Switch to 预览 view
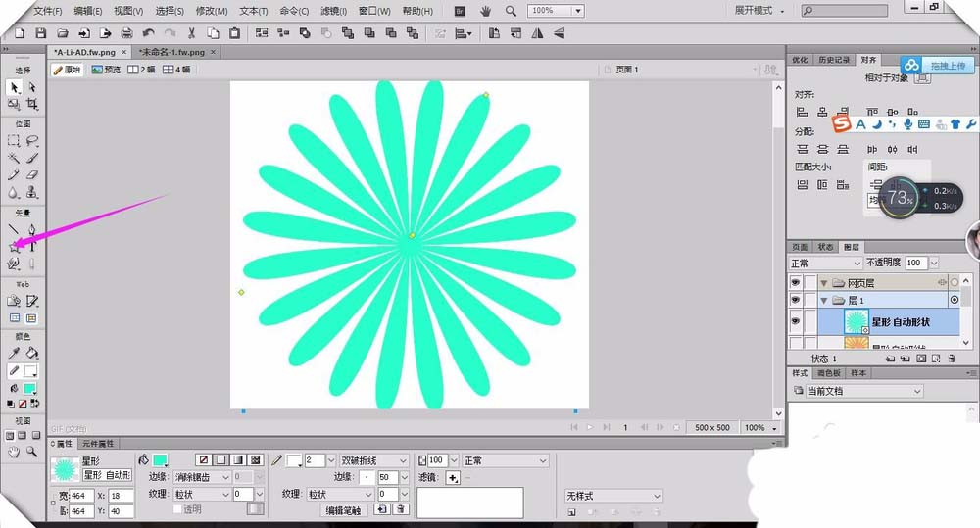 (106, 70)
